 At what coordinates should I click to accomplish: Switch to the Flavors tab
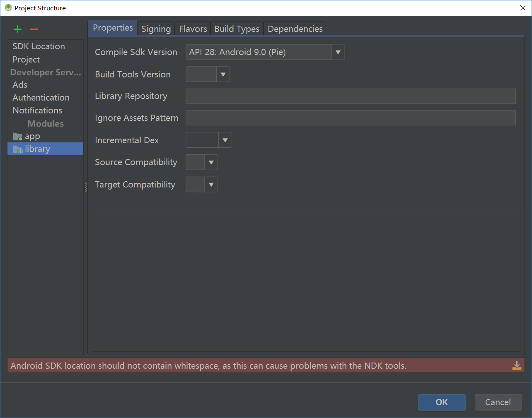coord(193,29)
